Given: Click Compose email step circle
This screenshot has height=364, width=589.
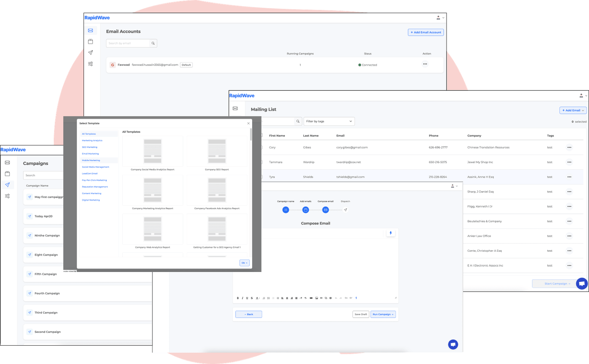Looking at the screenshot, I should point(325,210).
